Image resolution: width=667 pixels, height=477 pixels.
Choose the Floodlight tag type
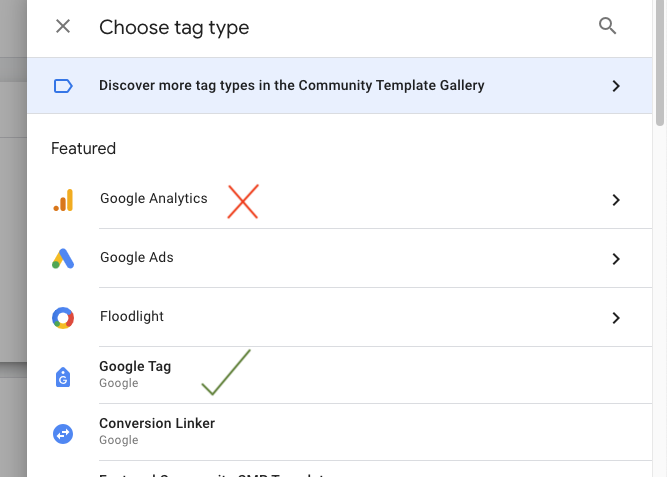tap(132, 317)
